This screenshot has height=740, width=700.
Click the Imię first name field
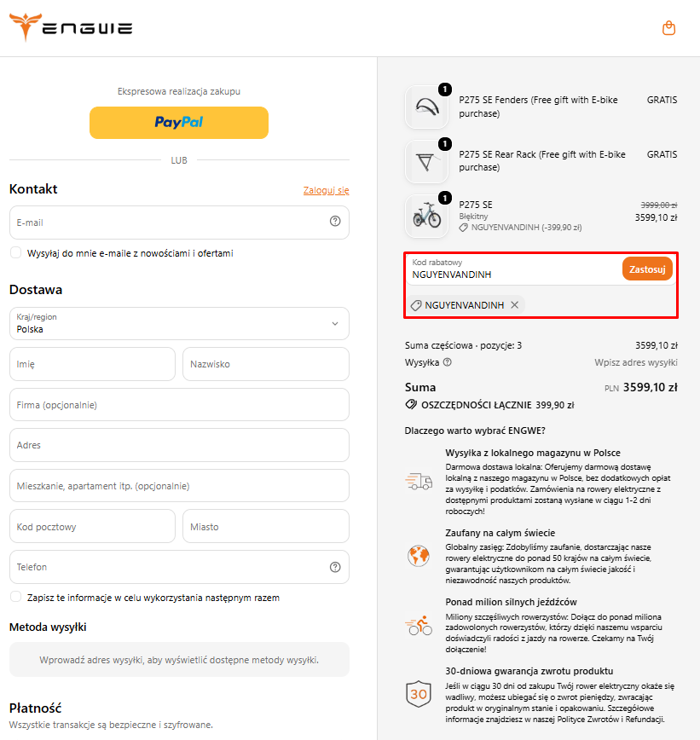[93, 364]
